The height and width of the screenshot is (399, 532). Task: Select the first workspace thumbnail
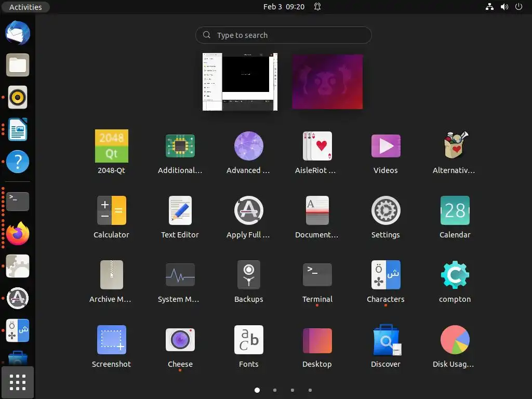pos(240,82)
